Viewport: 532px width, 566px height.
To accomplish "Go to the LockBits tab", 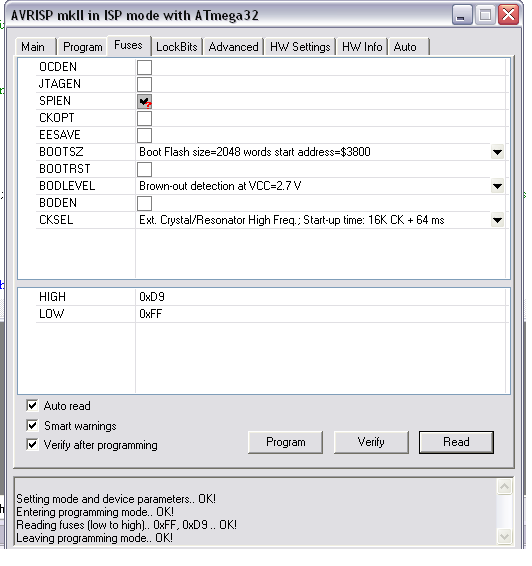I will [x=176, y=47].
